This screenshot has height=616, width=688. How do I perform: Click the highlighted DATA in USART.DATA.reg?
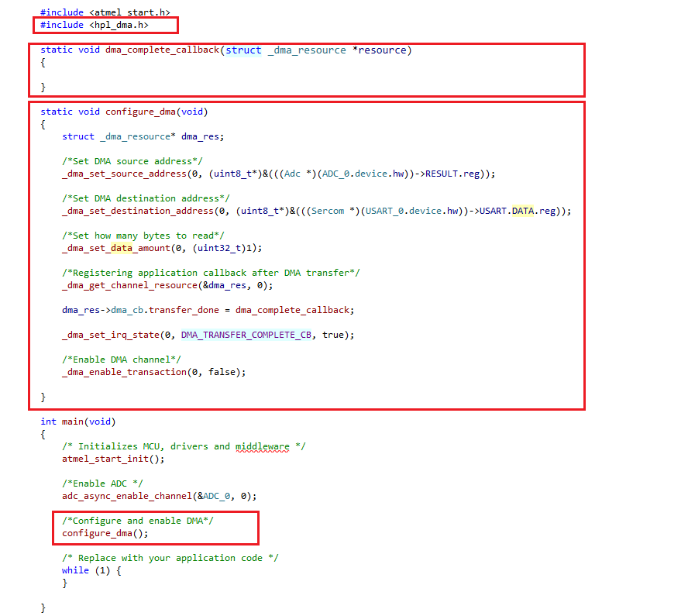523,211
